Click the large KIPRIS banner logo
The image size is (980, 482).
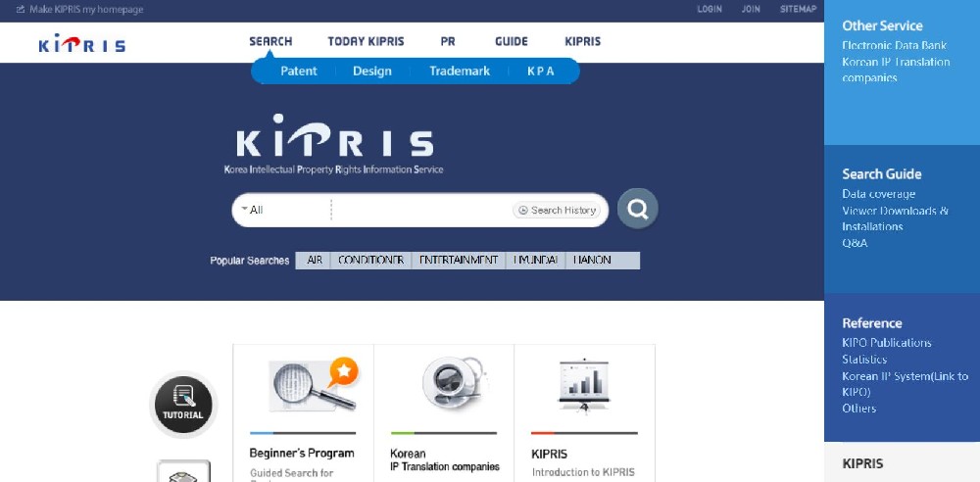(334, 144)
